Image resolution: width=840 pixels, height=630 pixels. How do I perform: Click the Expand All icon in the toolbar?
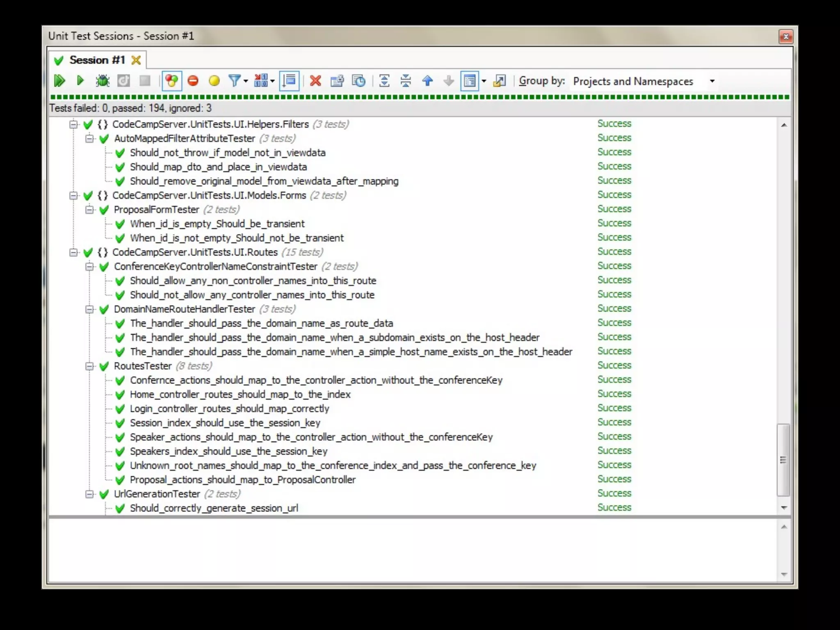(384, 81)
